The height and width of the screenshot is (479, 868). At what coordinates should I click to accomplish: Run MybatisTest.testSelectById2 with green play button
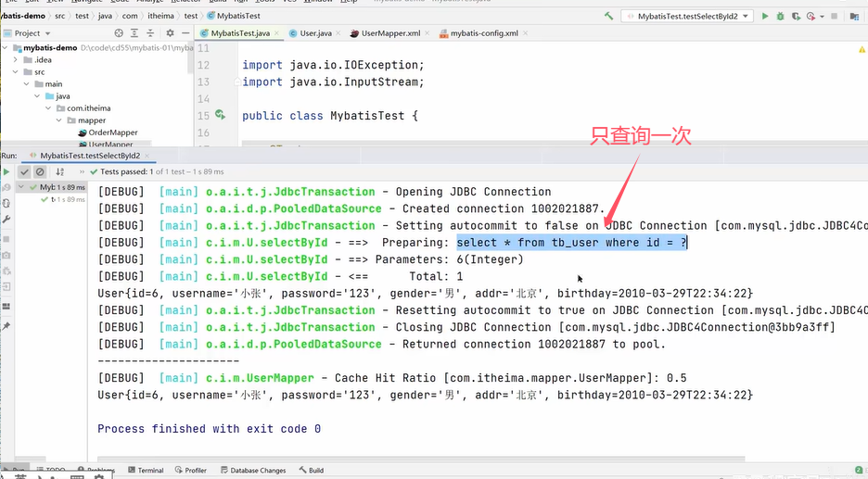(765, 16)
